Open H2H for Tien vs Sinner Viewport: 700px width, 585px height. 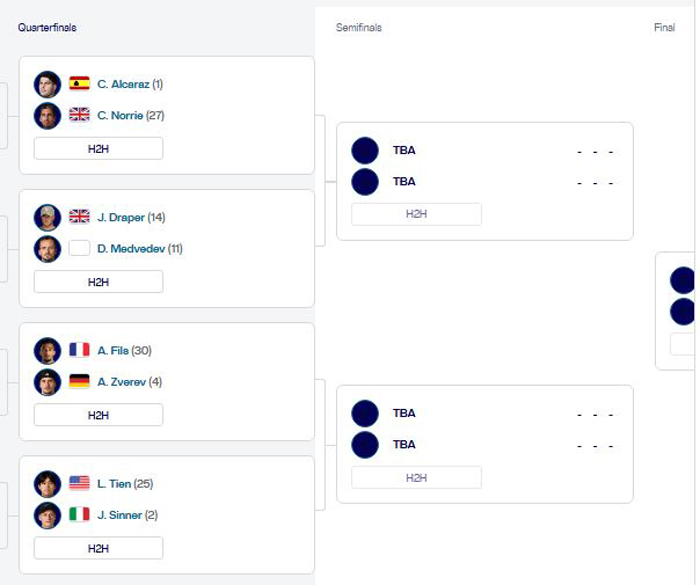coord(98,548)
